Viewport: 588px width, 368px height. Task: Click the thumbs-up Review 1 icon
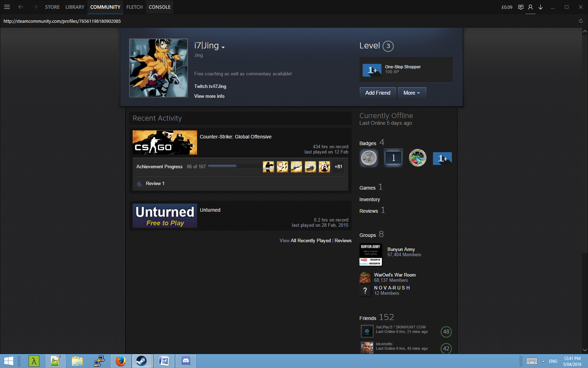coord(140,184)
